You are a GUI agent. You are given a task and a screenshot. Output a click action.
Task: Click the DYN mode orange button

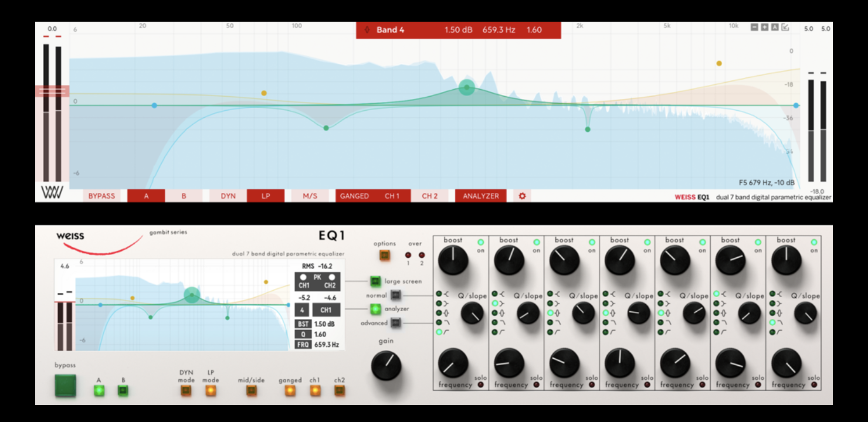click(x=186, y=390)
